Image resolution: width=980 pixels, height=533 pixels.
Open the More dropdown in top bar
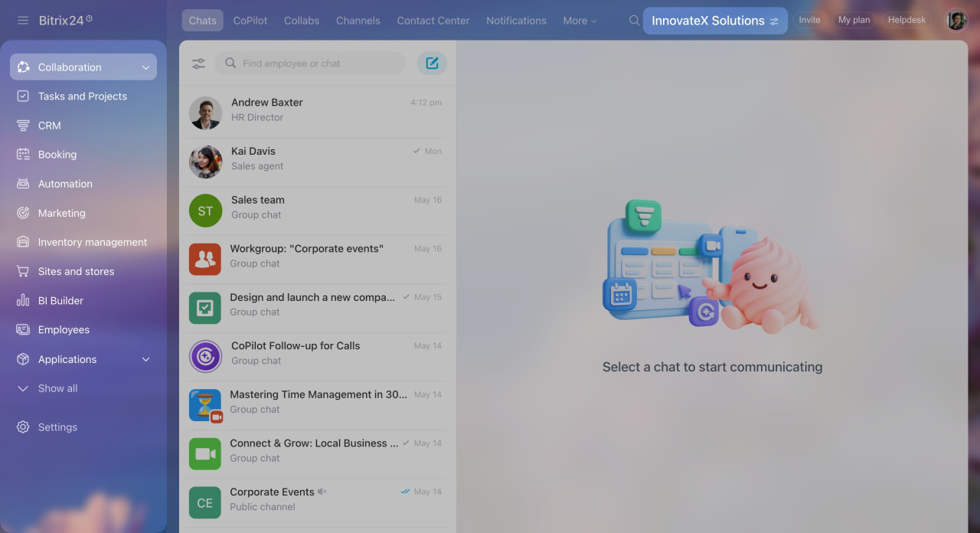[x=580, y=21]
